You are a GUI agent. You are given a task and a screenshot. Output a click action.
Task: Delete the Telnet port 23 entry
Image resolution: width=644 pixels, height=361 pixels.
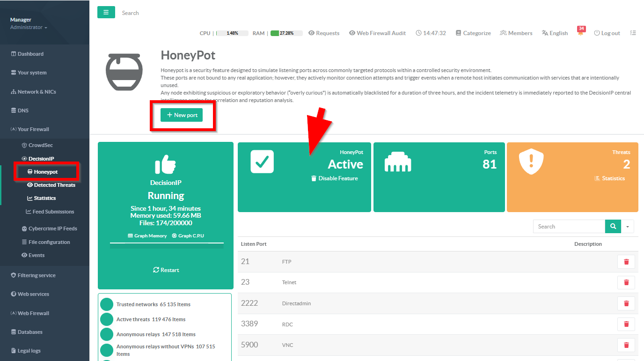(626, 282)
